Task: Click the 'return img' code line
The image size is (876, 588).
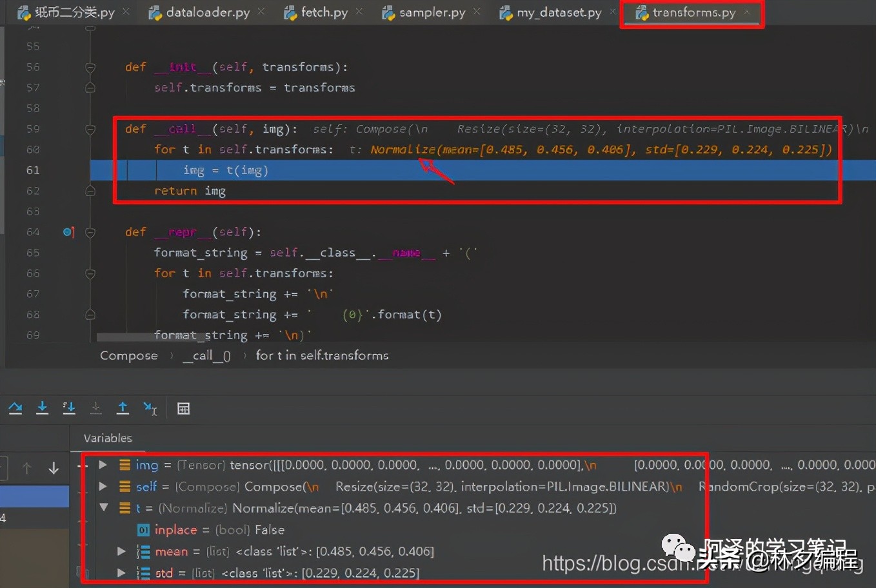Action: pos(190,191)
